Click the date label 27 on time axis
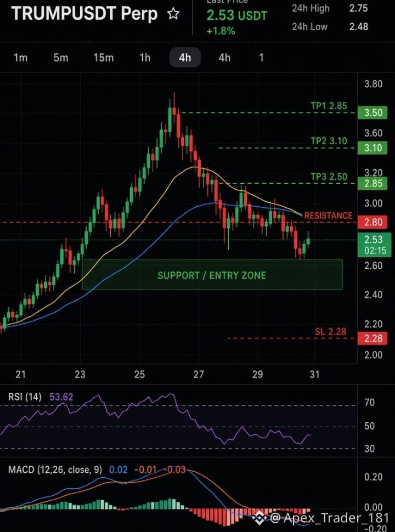 coord(199,375)
